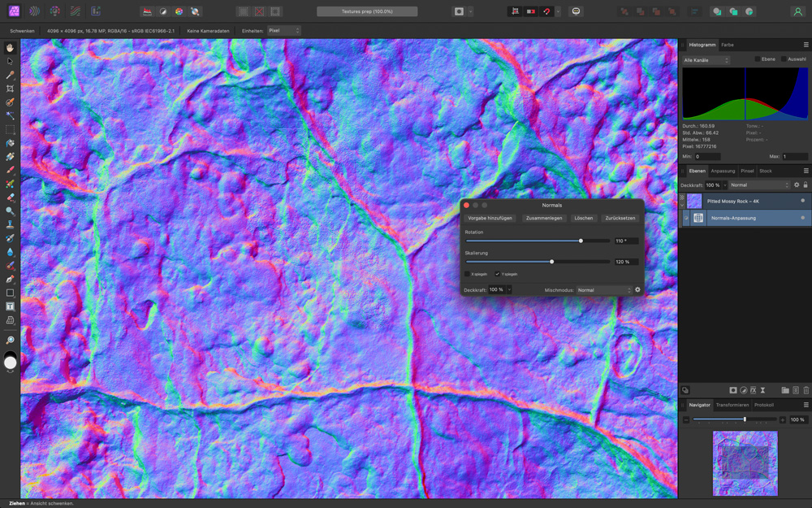Screen dimensions: 812x508
Task: Open the Transformieren tab
Action: coord(732,405)
